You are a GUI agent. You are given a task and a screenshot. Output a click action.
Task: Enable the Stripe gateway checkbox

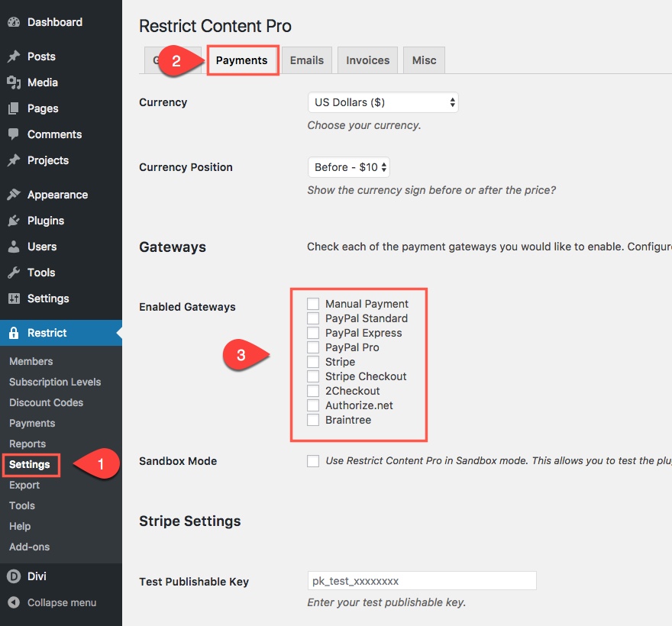(x=313, y=362)
